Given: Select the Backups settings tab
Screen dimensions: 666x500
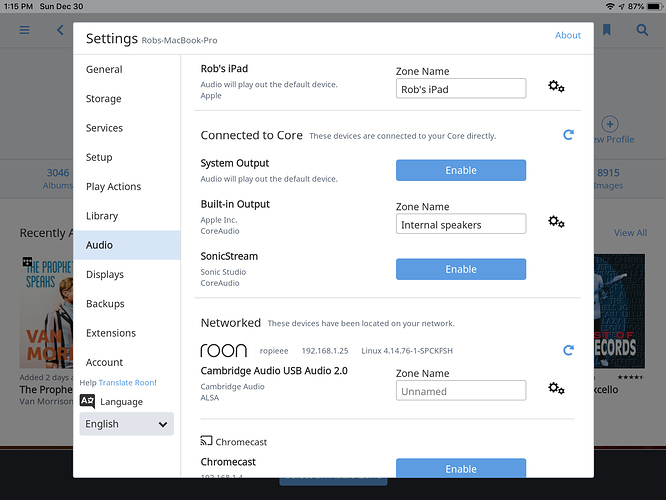Looking at the screenshot, I should (127, 304).
